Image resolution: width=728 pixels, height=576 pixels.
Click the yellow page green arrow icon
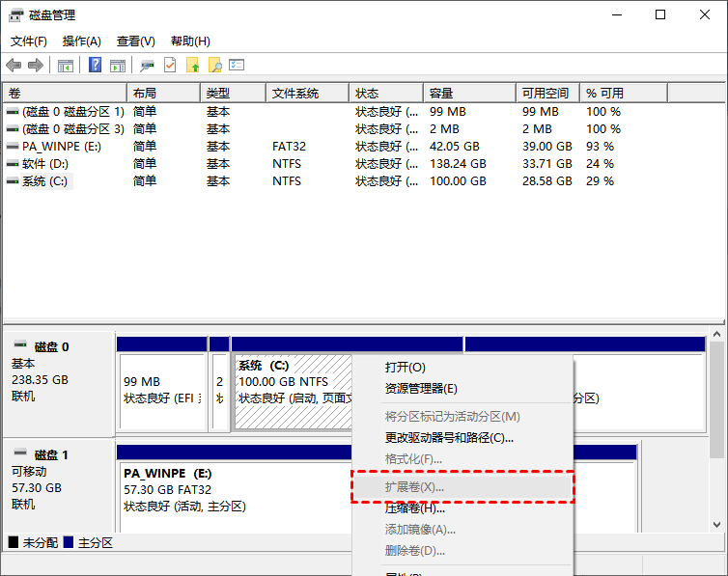click(x=193, y=65)
